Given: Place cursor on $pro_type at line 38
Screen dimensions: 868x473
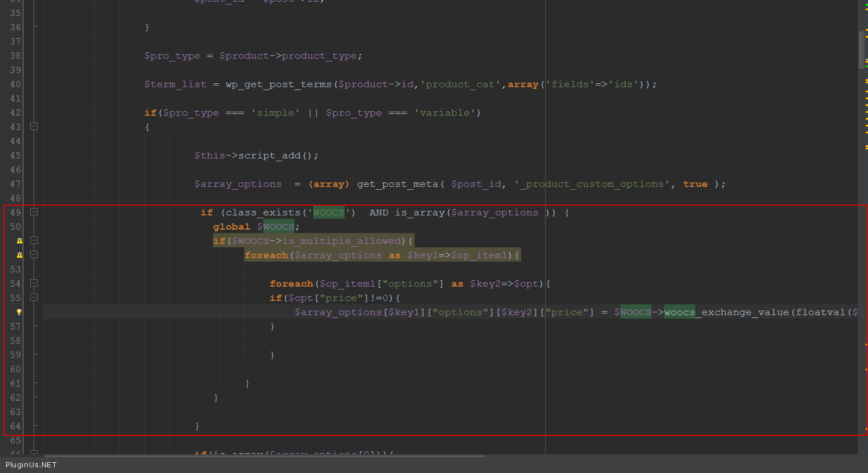Looking at the screenshot, I should [172, 56].
